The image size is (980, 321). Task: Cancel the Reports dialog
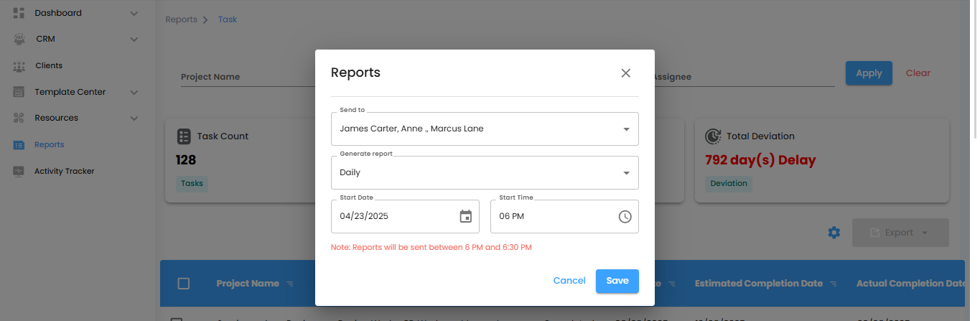tap(569, 281)
